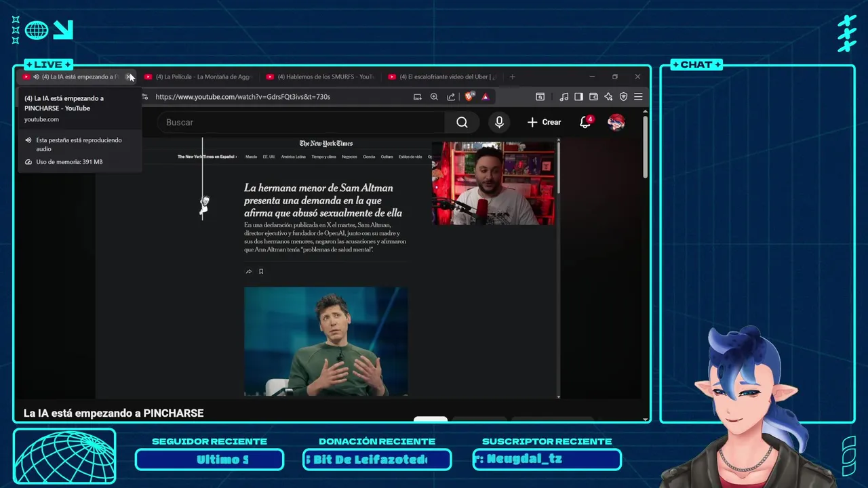The height and width of the screenshot is (488, 868).
Task: Click the YouTube 'Buscar' search field
Action: 301,122
